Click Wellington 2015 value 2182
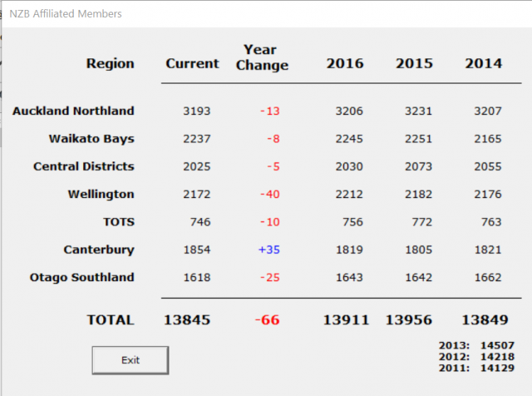Image resolution: width=532 pixels, height=396 pixels. pyautogui.click(x=418, y=195)
